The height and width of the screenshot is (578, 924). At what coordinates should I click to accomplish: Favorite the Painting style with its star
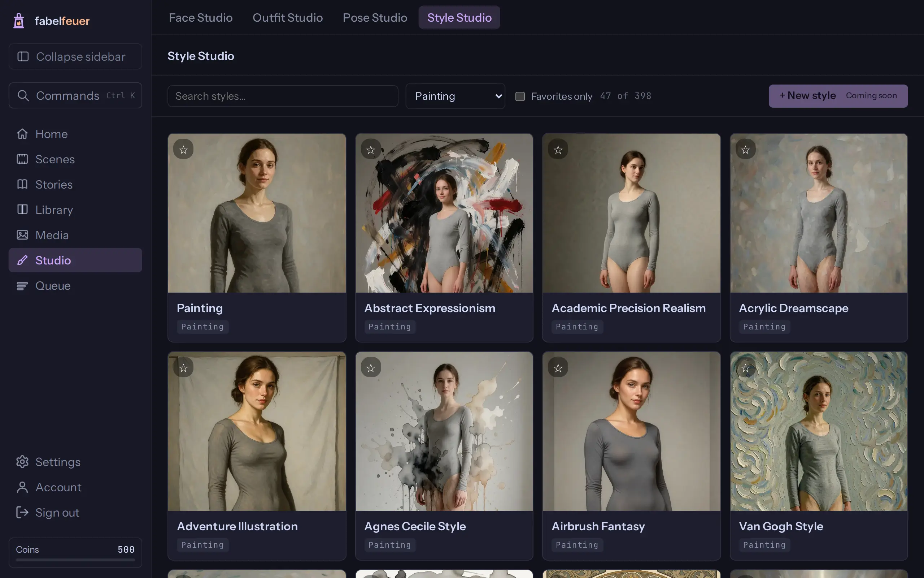pos(183,150)
